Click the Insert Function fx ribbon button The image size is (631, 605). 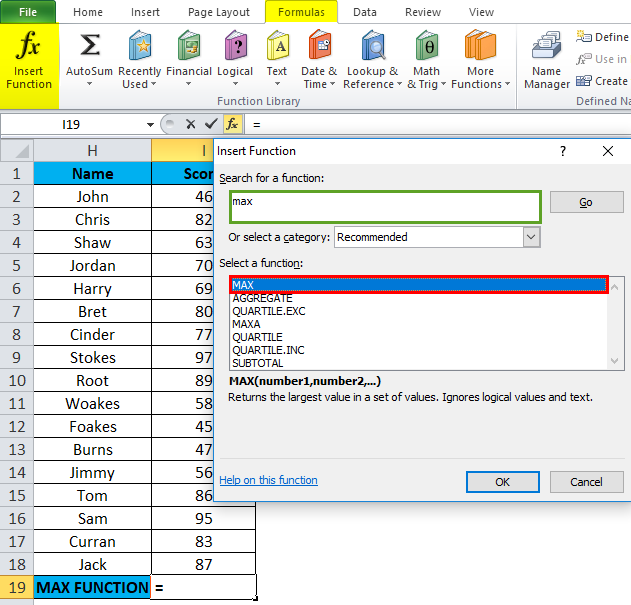[x=29, y=66]
